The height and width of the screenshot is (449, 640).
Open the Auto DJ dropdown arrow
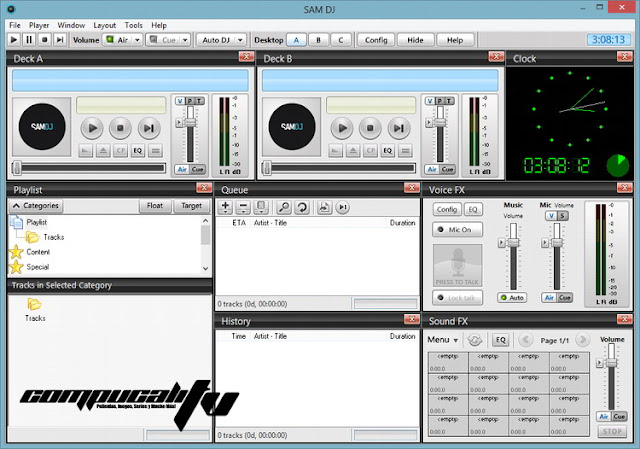(x=240, y=40)
